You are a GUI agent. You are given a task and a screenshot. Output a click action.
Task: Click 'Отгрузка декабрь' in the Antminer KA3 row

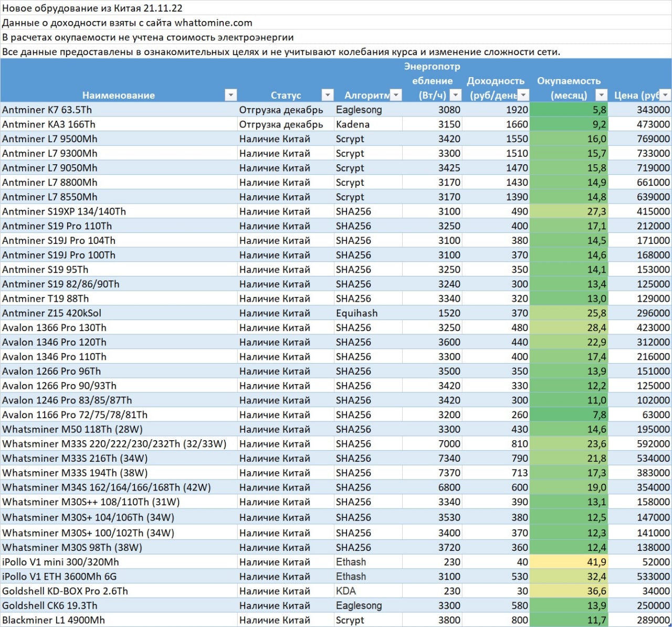[x=286, y=124]
